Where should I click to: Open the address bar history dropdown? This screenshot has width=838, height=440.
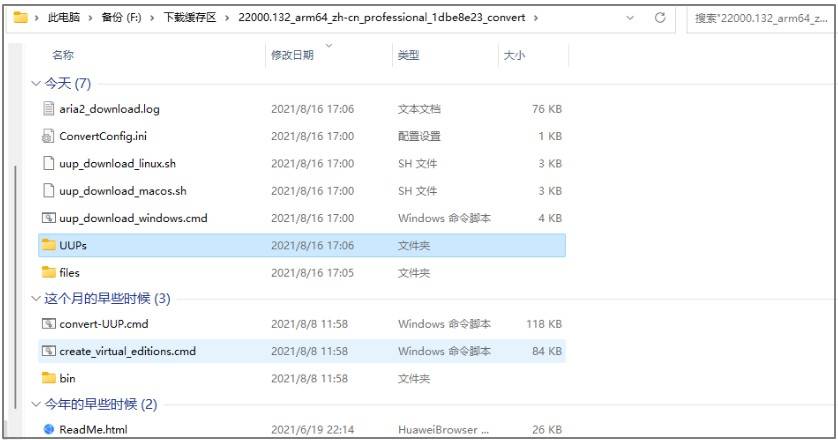tap(630, 18)
